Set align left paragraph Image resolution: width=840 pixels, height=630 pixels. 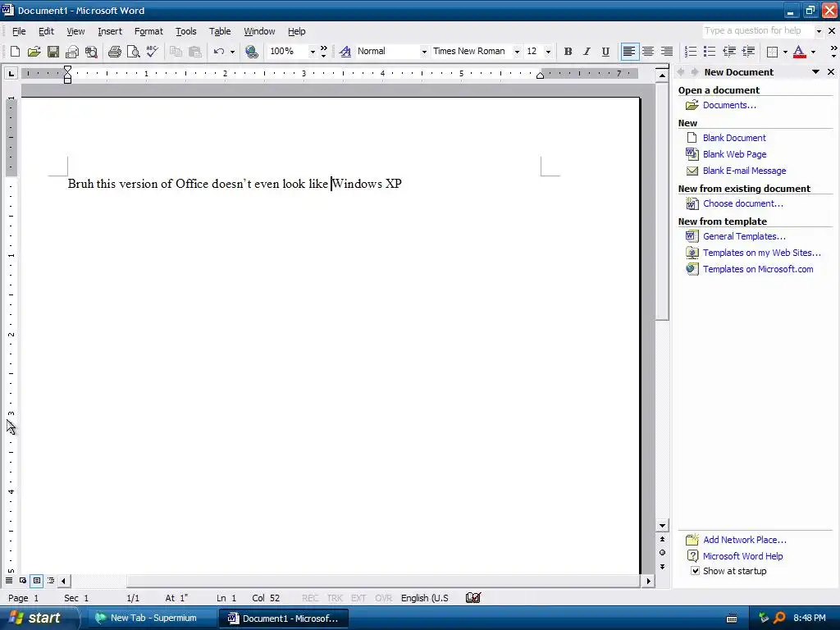pyautogui.click(x=629, y=52)
